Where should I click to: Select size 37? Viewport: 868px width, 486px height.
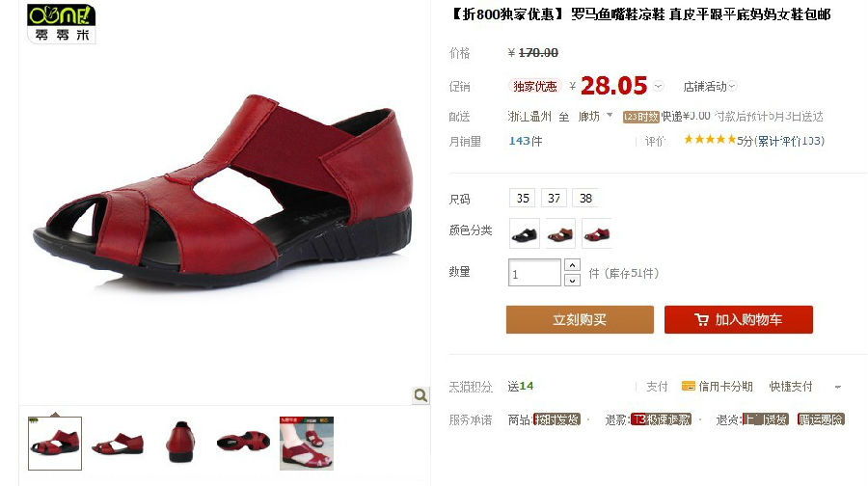point(554,199)
